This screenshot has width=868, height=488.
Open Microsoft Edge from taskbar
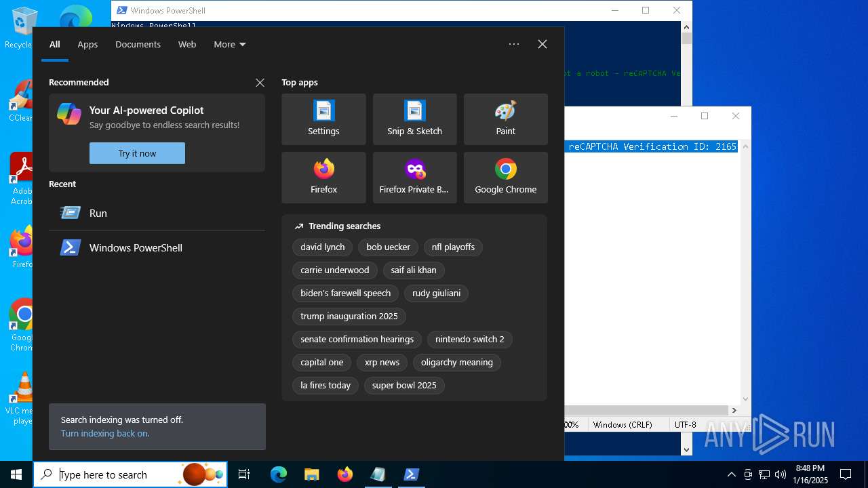click(x=279, y=474)
